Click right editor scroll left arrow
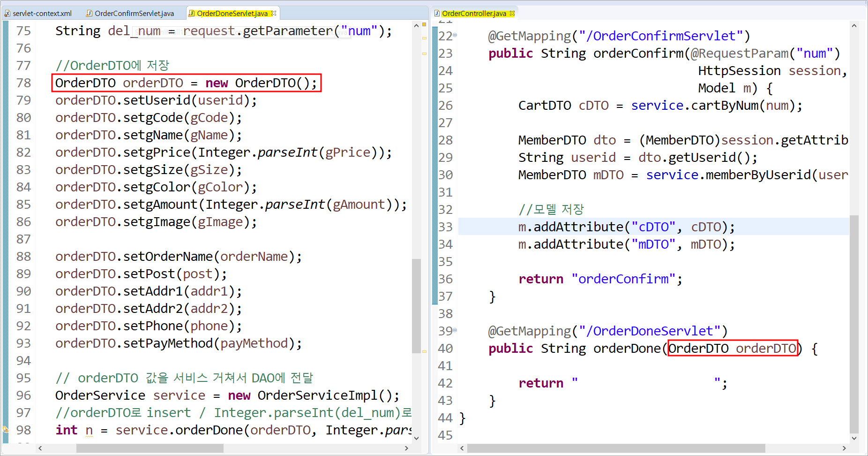 tap(462, 448)
